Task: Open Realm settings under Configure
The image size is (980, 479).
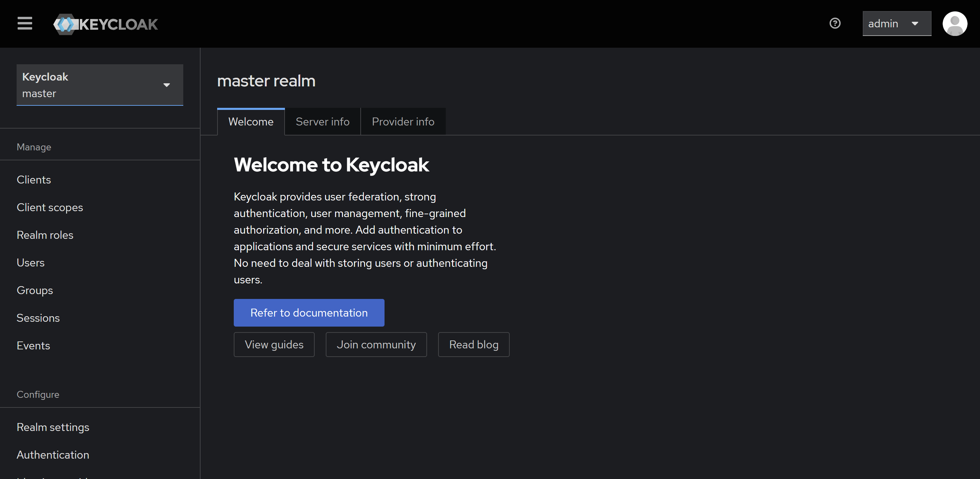Action: tap(53, 427)
